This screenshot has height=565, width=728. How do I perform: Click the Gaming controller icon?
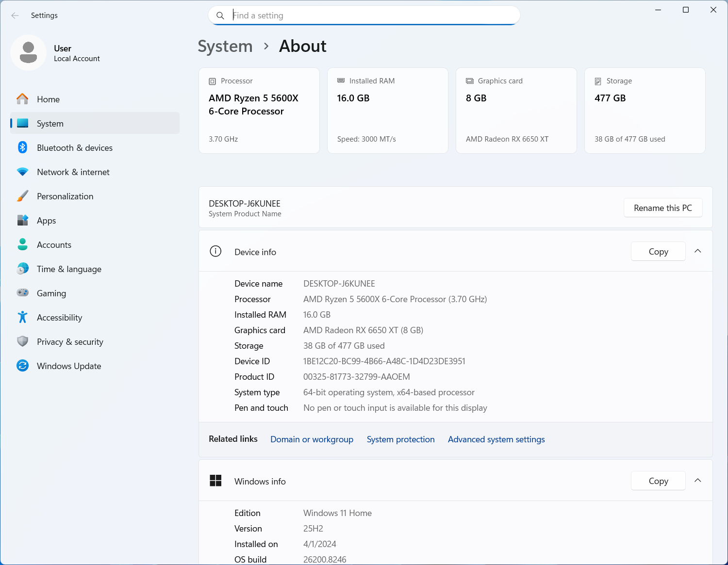click(x=22, y=293)
